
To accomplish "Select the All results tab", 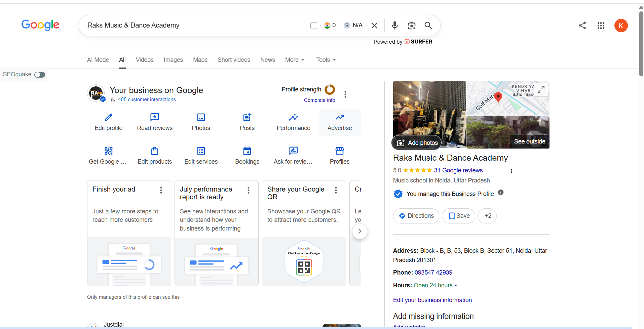I will pos(122,60).
